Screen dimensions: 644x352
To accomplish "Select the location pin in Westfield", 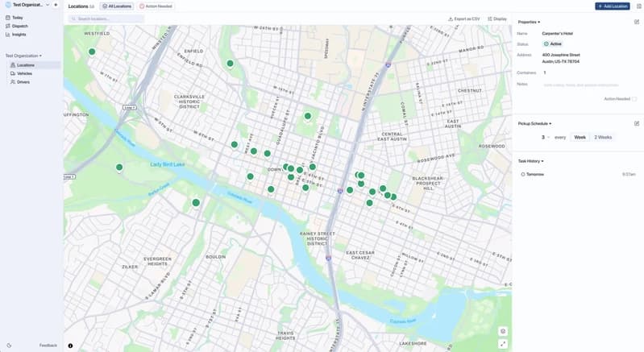I will click(x=92, y=52).
